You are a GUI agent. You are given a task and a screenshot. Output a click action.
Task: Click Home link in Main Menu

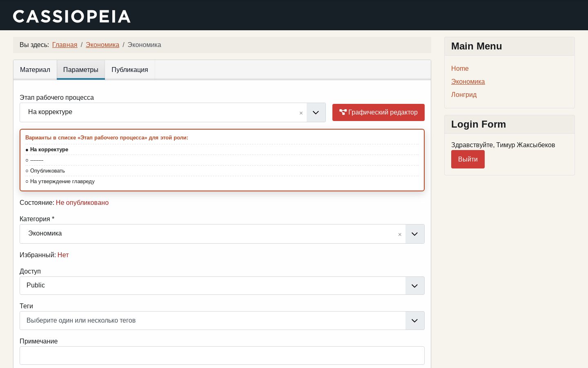460,69
